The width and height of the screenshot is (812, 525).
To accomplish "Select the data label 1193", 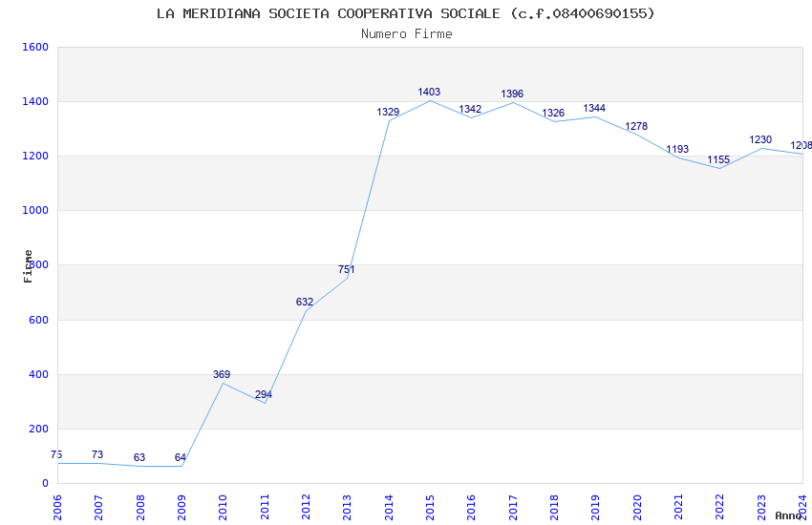I will coord(677,150).
